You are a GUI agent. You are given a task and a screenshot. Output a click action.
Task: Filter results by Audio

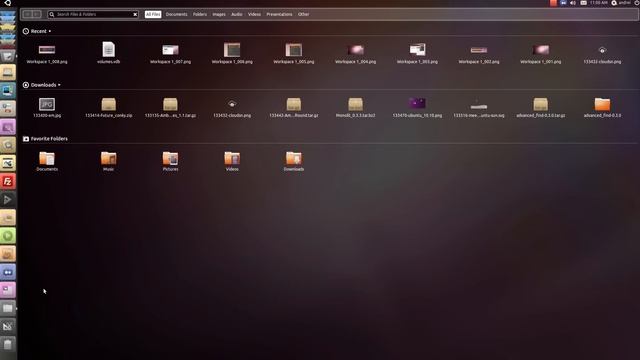[x=237, y=14]
